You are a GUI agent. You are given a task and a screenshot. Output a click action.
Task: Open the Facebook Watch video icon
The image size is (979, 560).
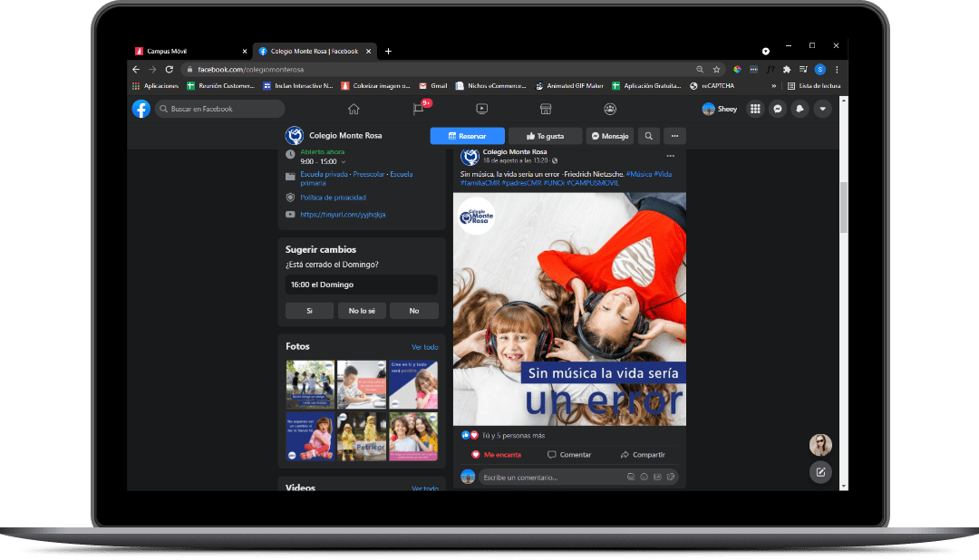[x=482, y=109]
